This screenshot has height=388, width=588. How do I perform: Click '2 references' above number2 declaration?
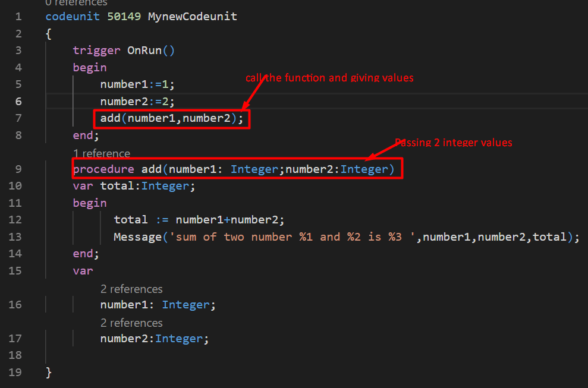pyautogui.click(x=131, y=323)
